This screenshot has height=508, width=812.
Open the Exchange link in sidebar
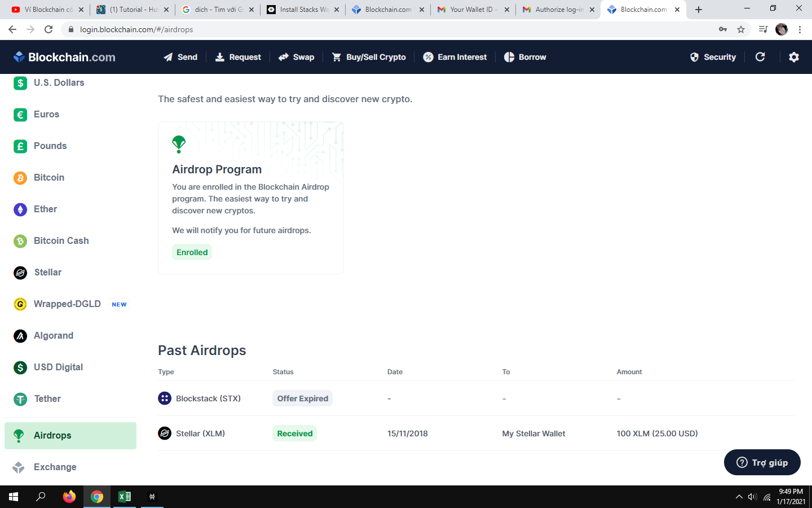(x=55, y=467)
